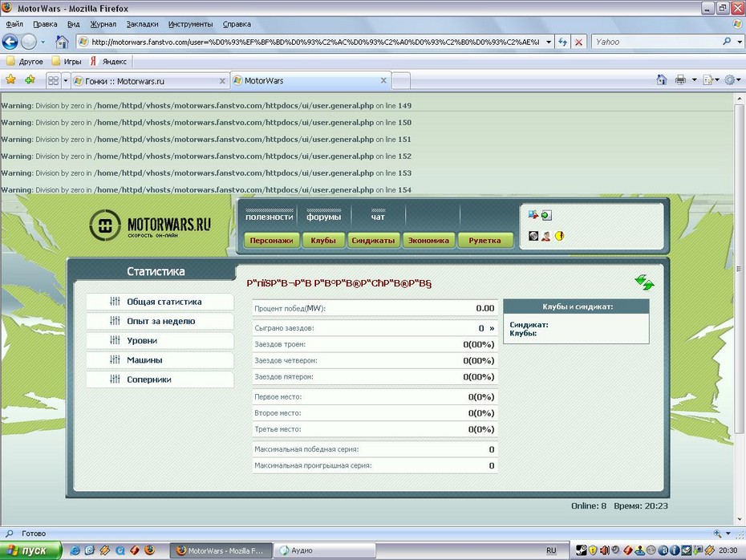Open the Другое bookmarks folder
Image resolution: width=746 pixels, height=560 pixels.
tap(25, 62)
